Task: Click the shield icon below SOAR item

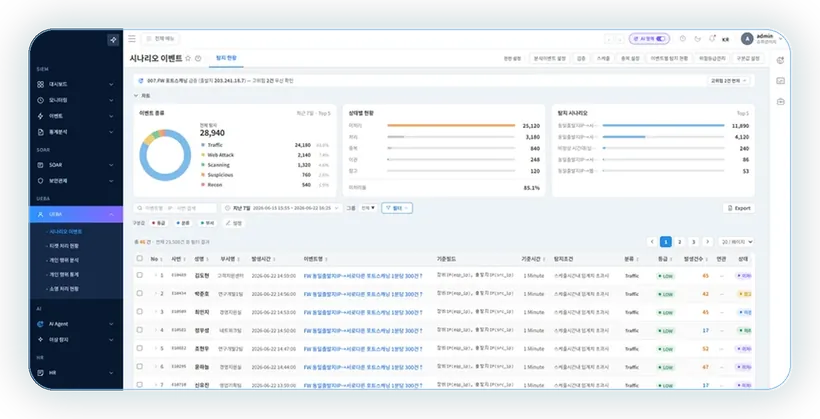Action: coord(40,181)
